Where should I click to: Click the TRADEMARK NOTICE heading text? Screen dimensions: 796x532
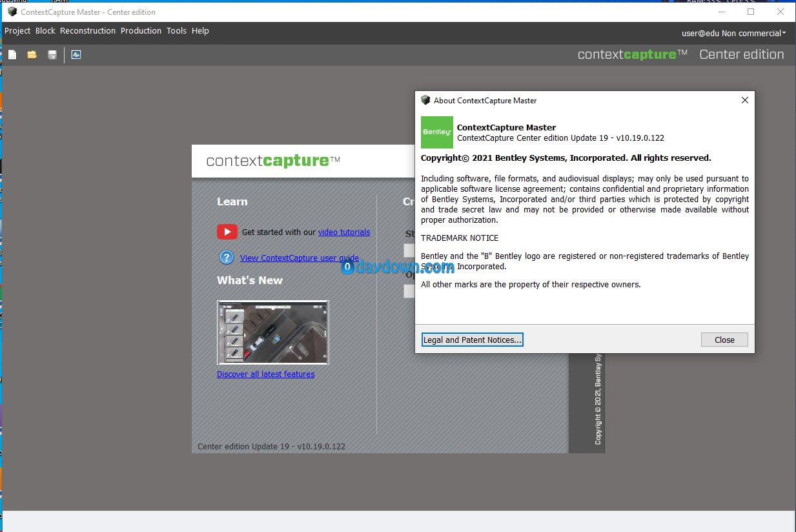point(460,238)
